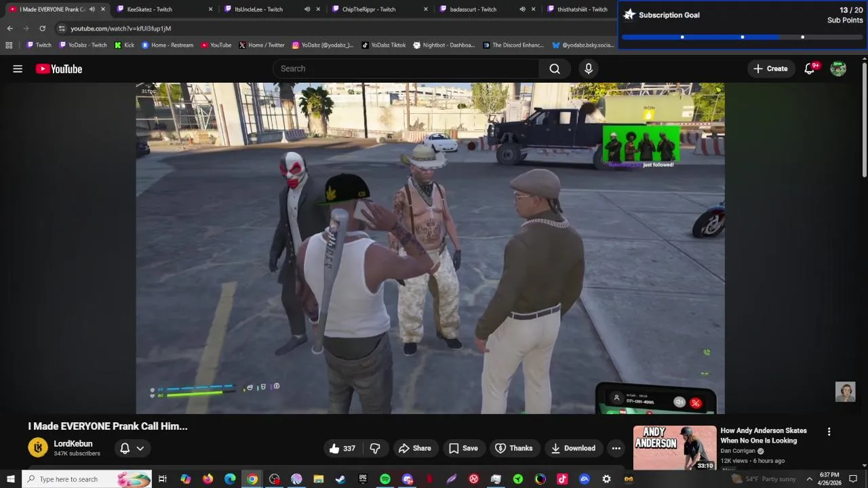Click the Subscription Goal progress bar
Viewport: 868px width, 488px height.
coord(742,37)
